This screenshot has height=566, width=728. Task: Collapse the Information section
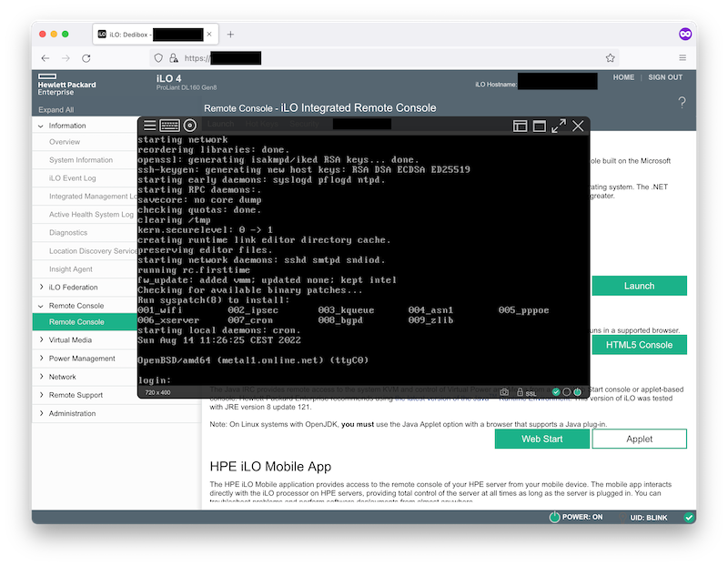[x=40, y=126]
